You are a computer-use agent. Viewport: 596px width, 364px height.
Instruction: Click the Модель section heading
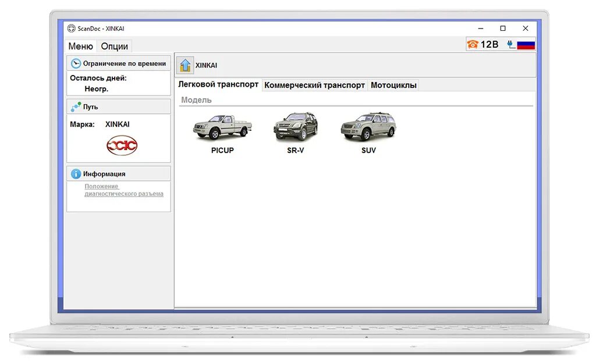click(196, 100)
